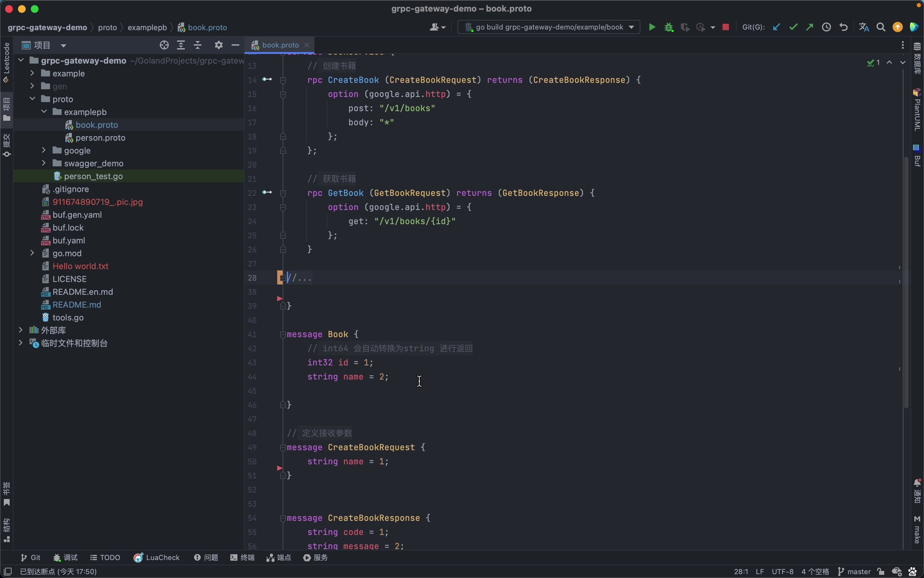This screenshot has height=578, width=924.
Task: Open the translate icon in toolbar
Action: click(864, 27)
